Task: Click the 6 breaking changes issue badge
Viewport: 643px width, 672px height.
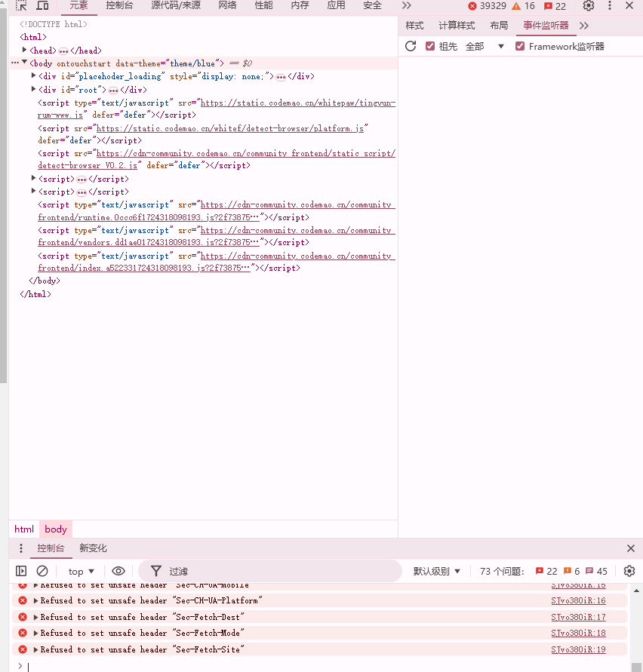Action: pos(572,571)
